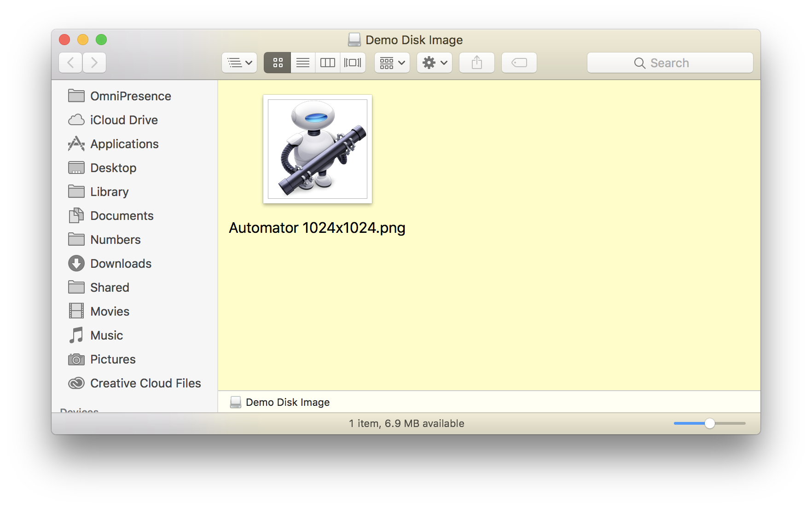Navigate back with the back arrow
The image size is (812, 508).
(70, 63)
